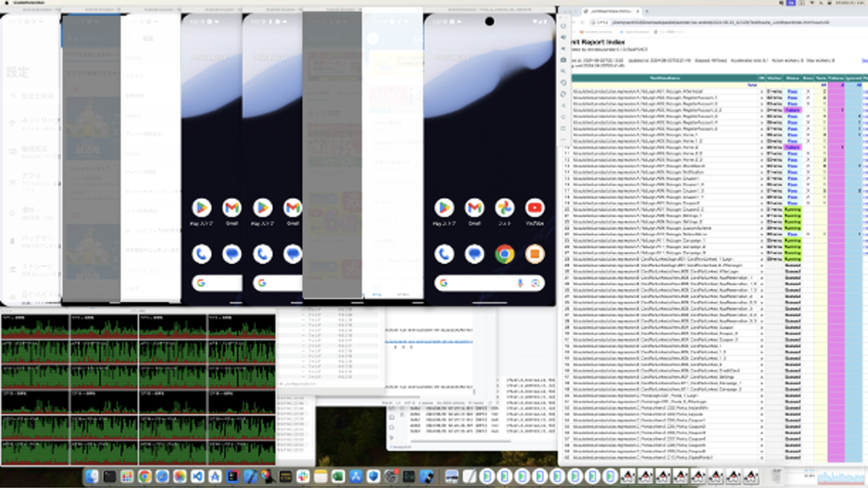Image resolution: width=868 pixels, height=490 pixels.
Task: Tap the microphone in the Google search bar
Action: tap(519, 283)
